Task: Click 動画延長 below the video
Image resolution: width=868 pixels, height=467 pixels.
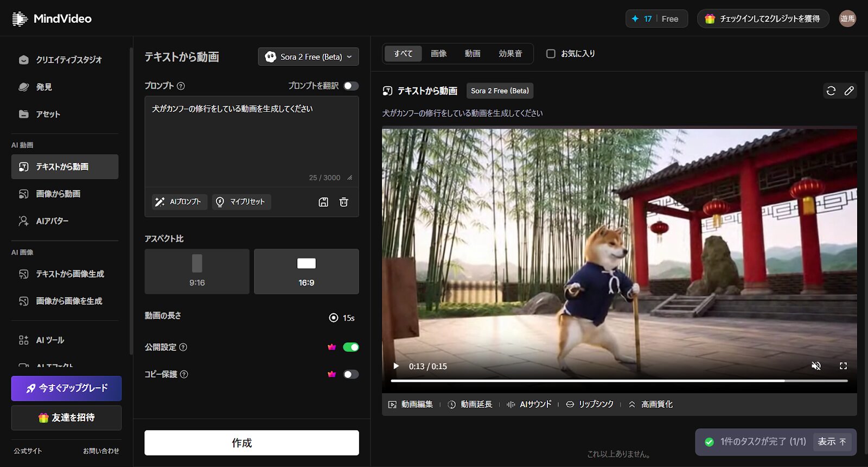Action: click(x=470, y=405)
